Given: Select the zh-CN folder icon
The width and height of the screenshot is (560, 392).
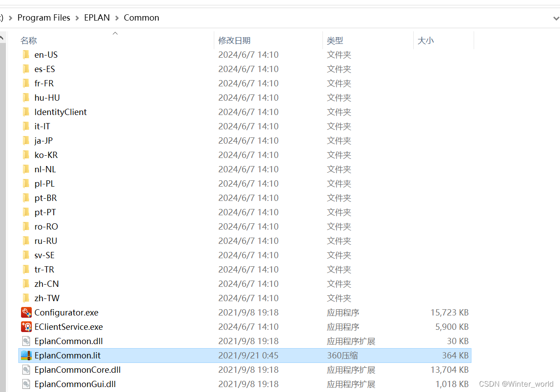Looking at the screenshot, I should pos(26,284).
